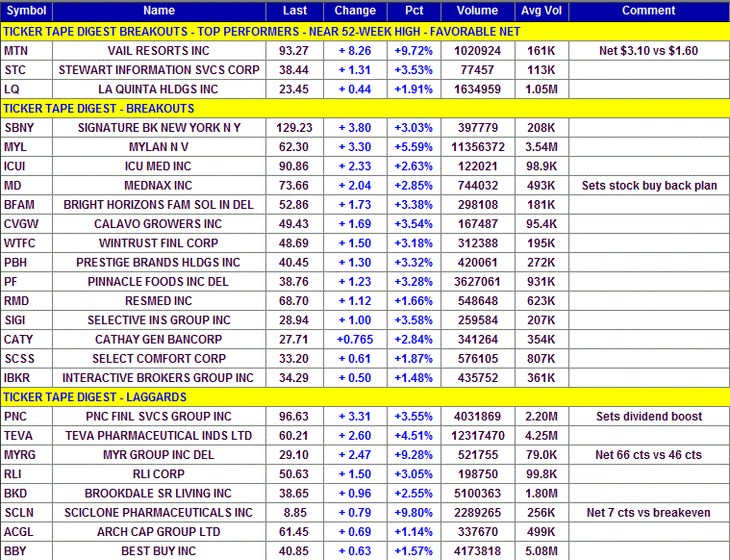Select BROOKDALE SR LIVING INC
Image resolution: width=730 pixels, height=560 pixels.
159,493
